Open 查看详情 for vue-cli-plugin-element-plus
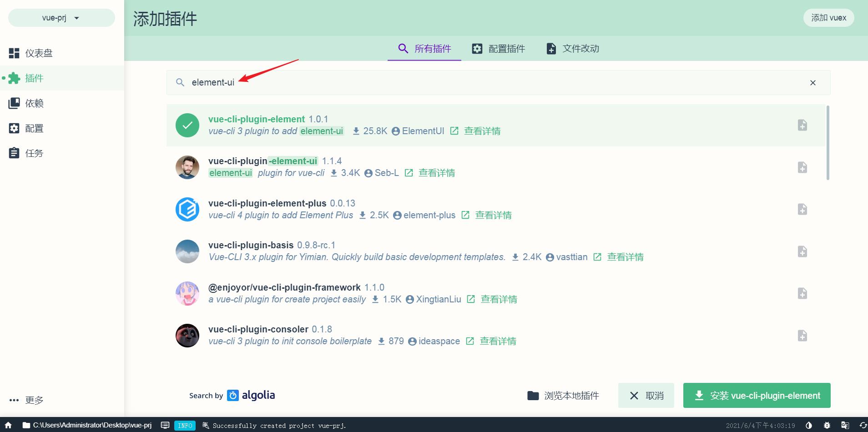This screenshot has height=432, width=868. point(486,215)
